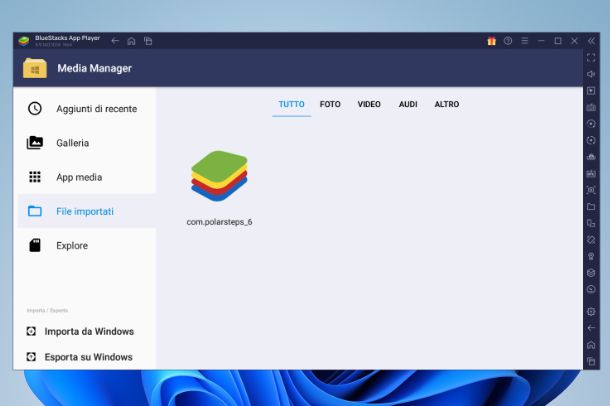Open home from the title bar

coord(131,41)
